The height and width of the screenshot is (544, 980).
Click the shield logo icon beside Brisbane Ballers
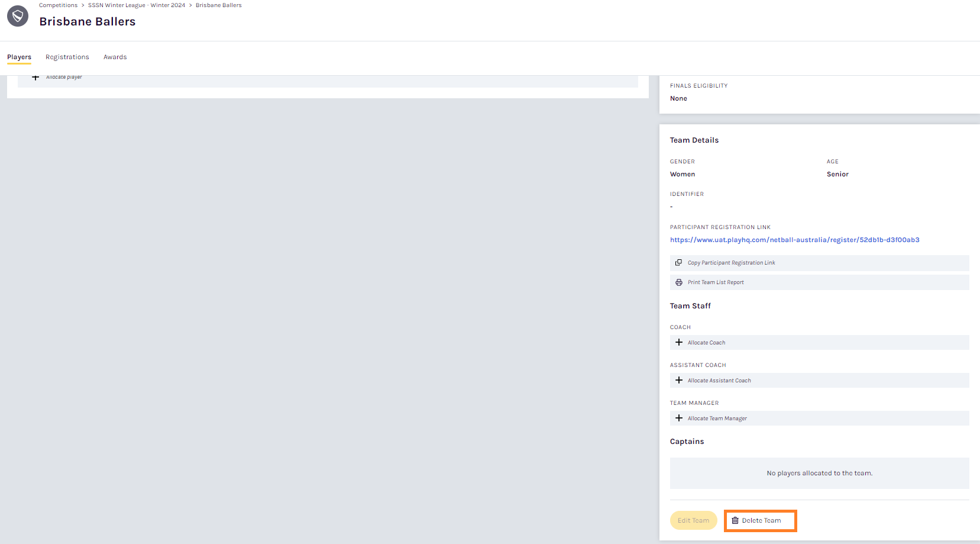(x=18, y=16)
